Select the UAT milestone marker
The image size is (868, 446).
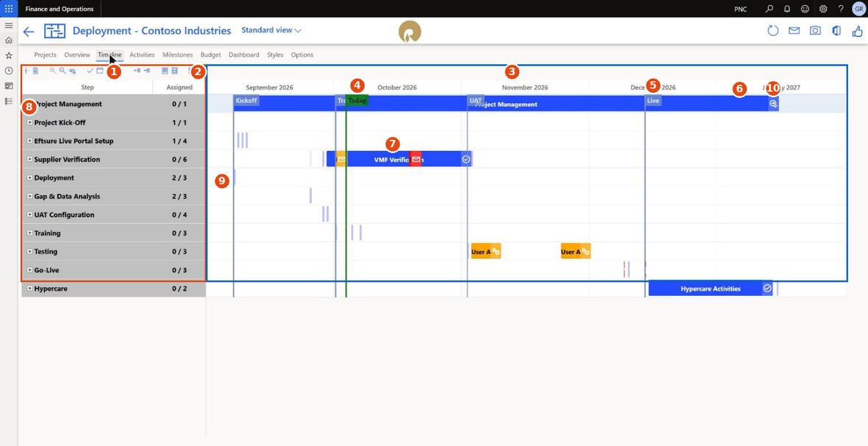coord(475,101)
